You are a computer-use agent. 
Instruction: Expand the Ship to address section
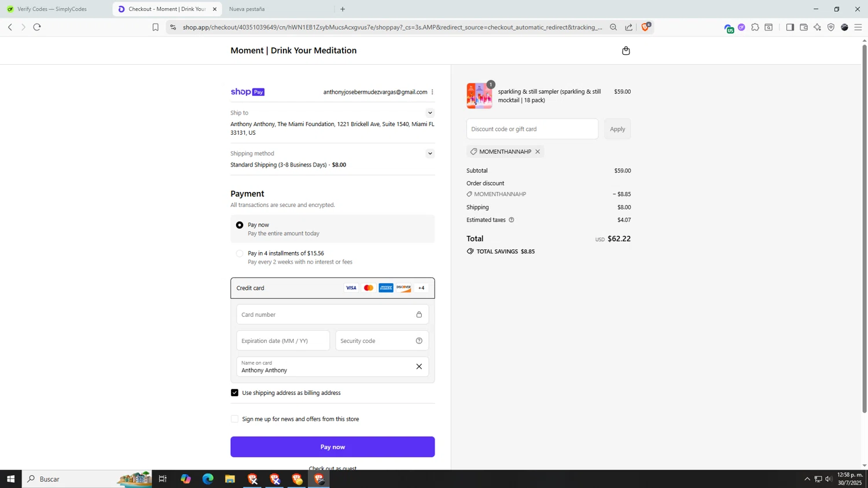(430, 113)
